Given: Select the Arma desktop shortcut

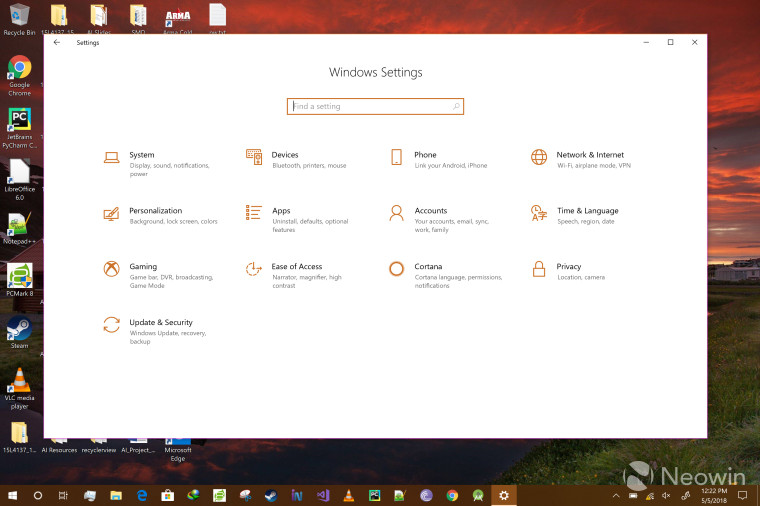Looking at the screenshot, I should click(x=178, y=19).
